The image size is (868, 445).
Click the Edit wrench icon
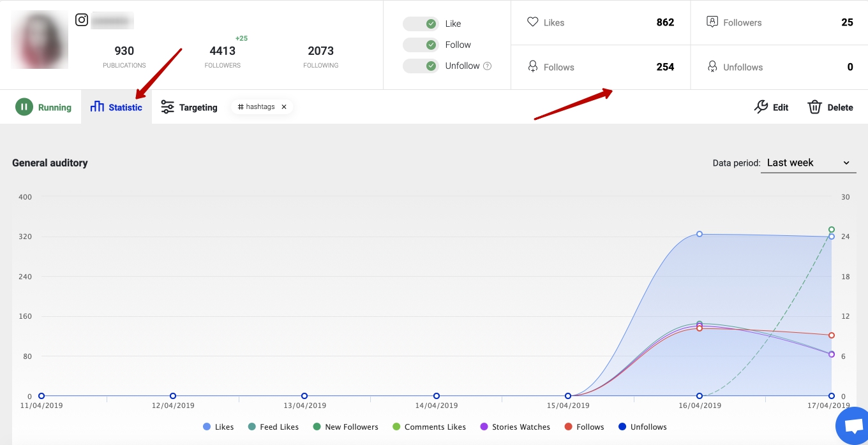pyautogui.click(x=761, y=107)
